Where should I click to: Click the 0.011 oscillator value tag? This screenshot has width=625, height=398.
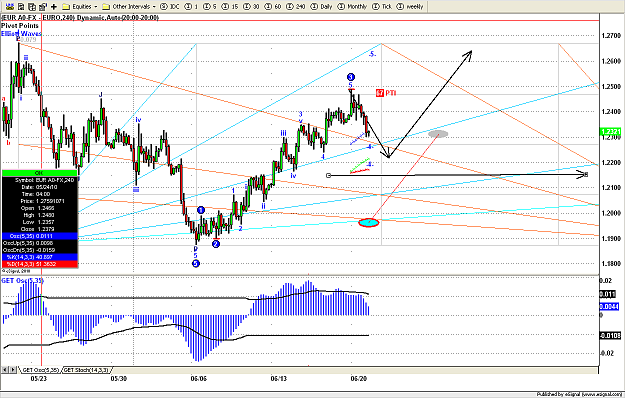coord(608,294)
